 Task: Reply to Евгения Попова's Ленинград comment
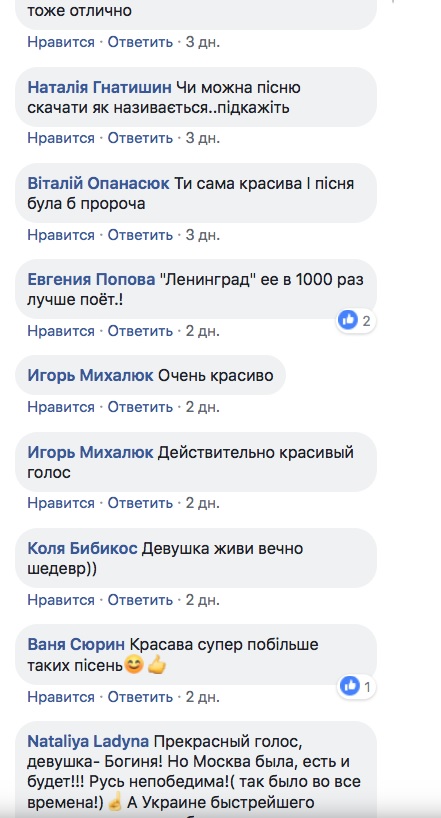140,331
